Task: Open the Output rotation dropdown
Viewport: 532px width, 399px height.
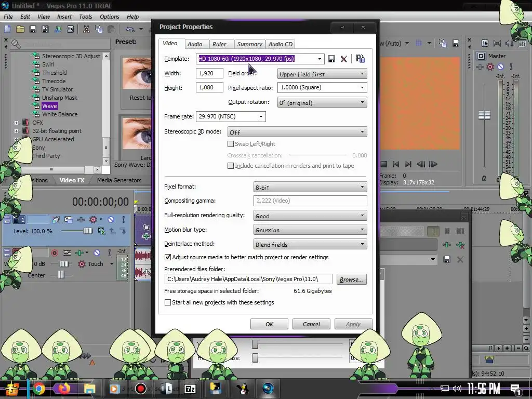Action: coord(322,102)
